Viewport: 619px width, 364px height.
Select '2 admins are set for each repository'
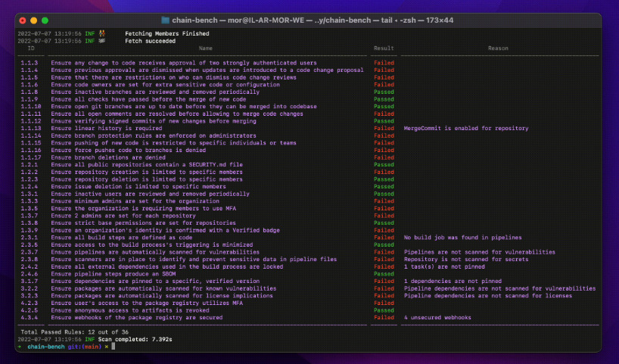click(x=135, y=216)
